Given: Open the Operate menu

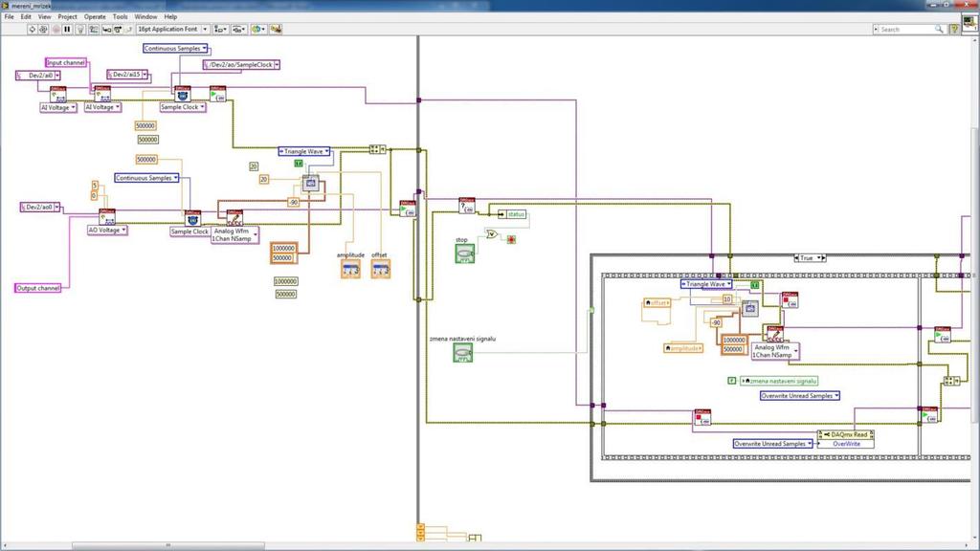Looking at the screenshot, I should (95, 17).
